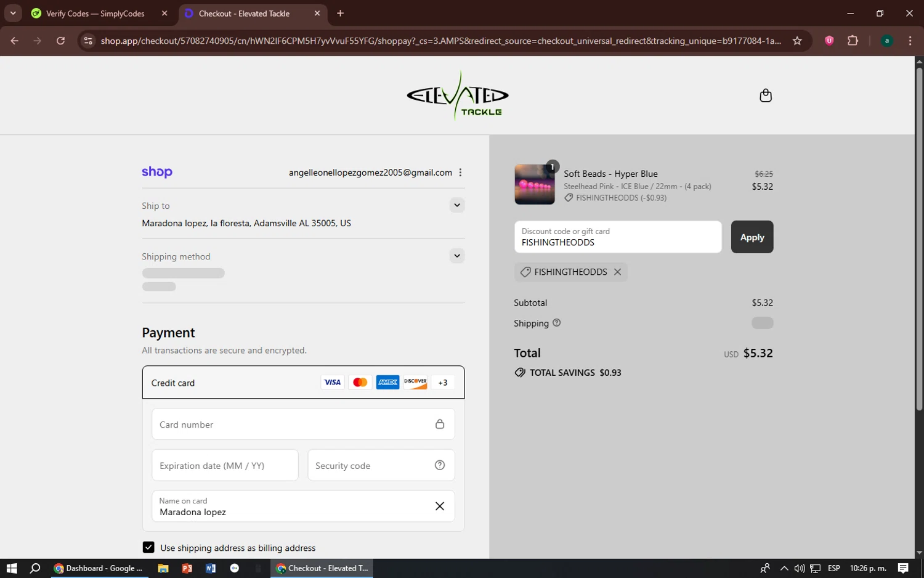Click the Elevated Tackle logo

point(457,96)
